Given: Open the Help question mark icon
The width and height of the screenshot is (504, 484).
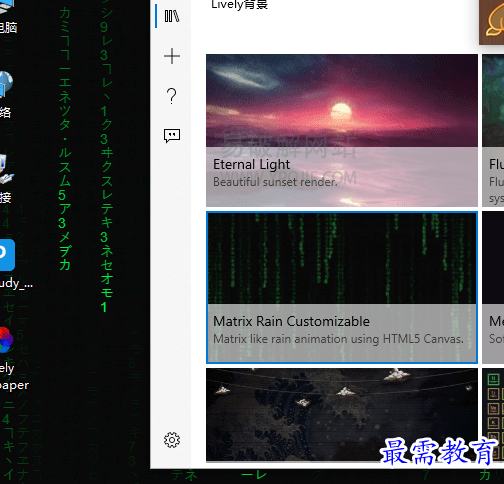Looking at the screenshot, I should (171, 96).
